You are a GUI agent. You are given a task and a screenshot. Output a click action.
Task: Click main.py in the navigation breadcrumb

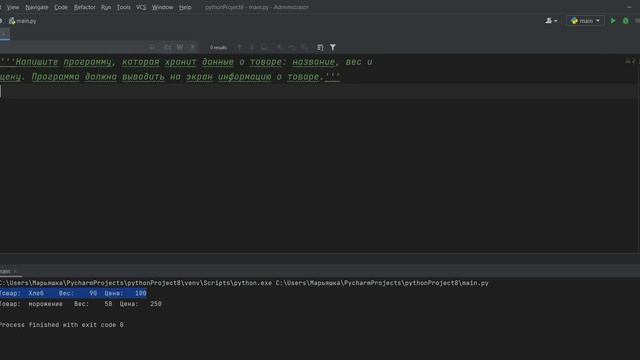(x=23, y=21)
